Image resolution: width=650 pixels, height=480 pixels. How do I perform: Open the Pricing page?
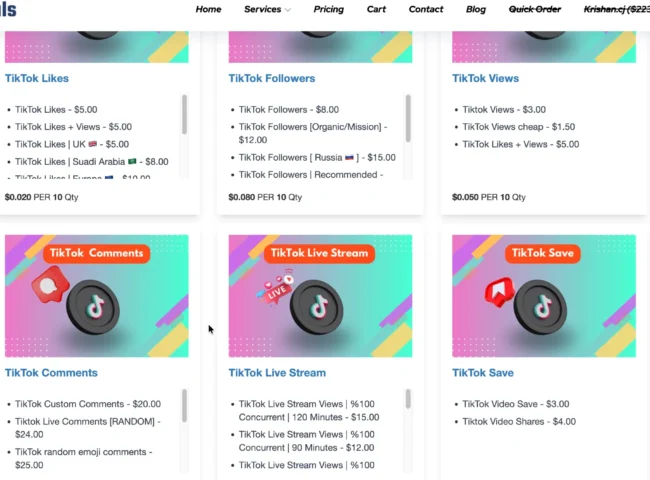pyautogui.click(x=328, y=9)
